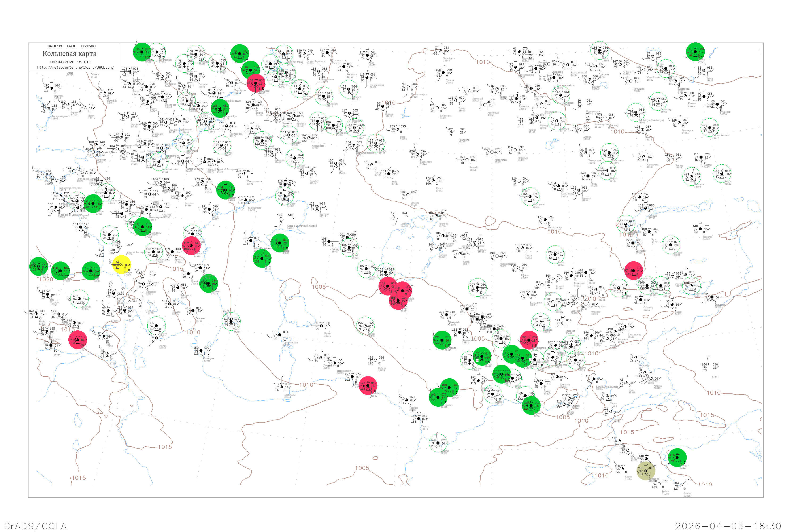This screenshot has width=798, height=532.
Task: Click the GrADS/COLA label
Action: tap(35, 526)
